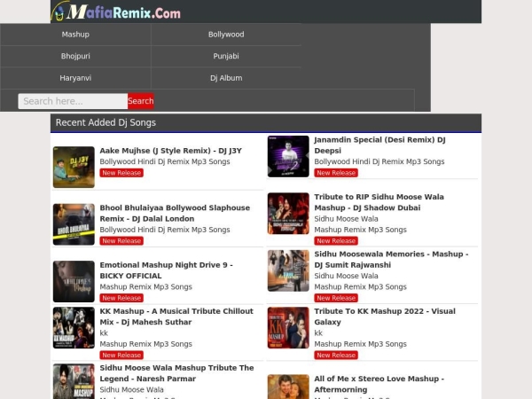This screenshot has width=532, height=399.
Task: Click New Release badge under Aake Mujhse
Action: pyautogui.click(x=121, y=173)
